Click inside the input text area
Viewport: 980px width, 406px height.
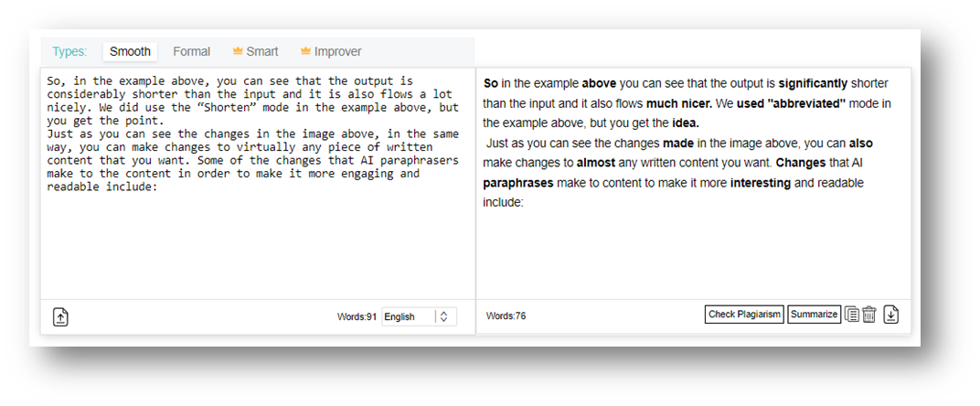pyautogui.click(x=258, y=183)
